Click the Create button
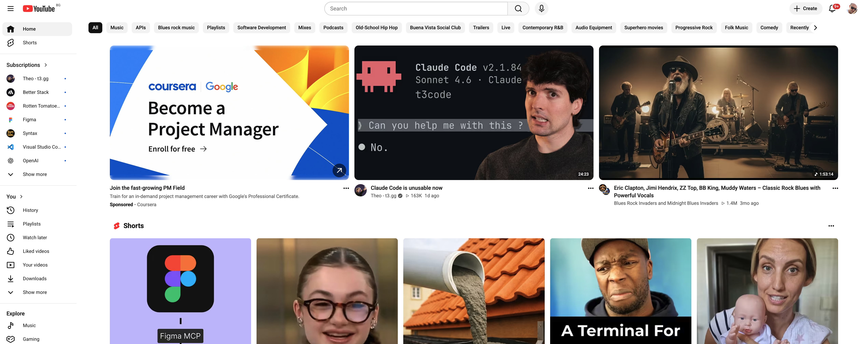Viewport: 868px width, 344px height. click(806, 8)
